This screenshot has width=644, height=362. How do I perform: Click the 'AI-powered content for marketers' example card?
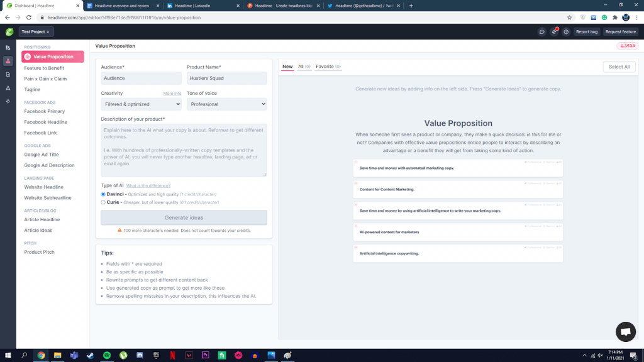tap(458, 232)
